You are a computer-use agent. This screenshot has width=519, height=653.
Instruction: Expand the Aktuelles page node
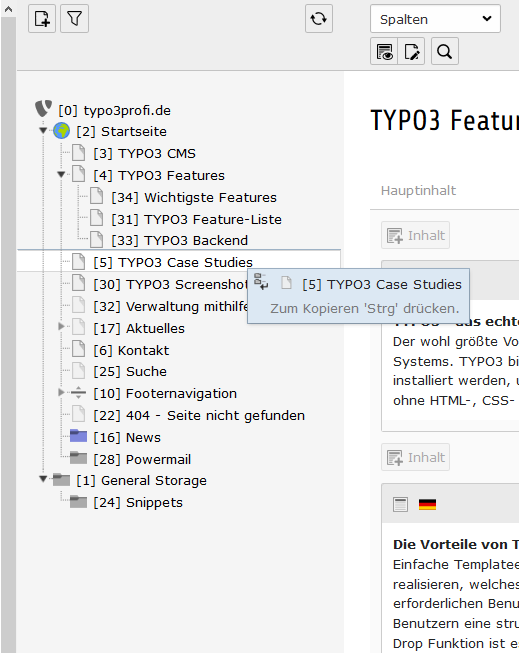pos(61,326)
